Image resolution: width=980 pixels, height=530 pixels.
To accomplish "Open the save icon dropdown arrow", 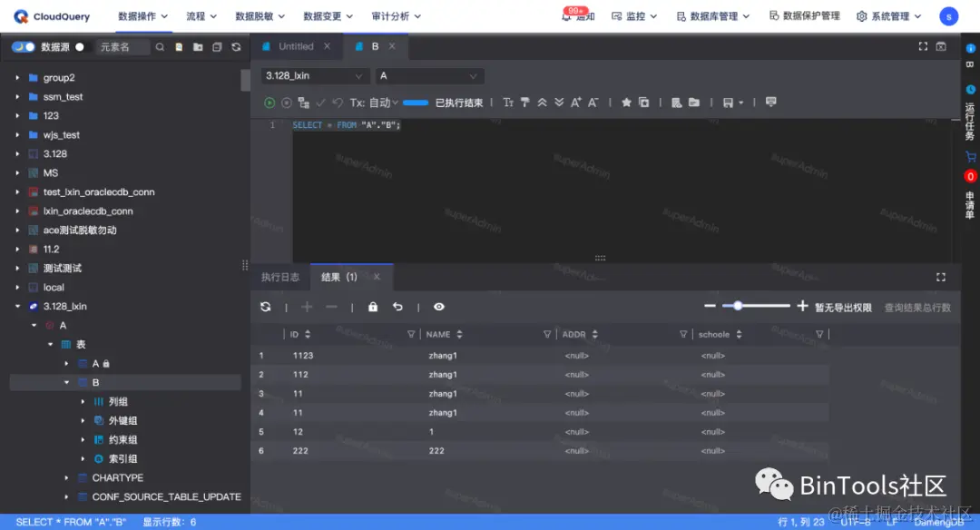I will click(741, 103).
